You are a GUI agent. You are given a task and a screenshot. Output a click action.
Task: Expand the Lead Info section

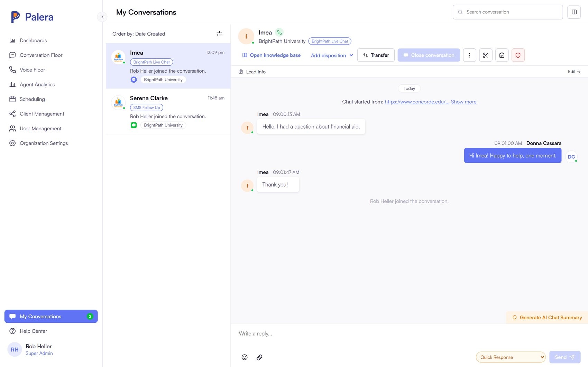pos(252,72)
